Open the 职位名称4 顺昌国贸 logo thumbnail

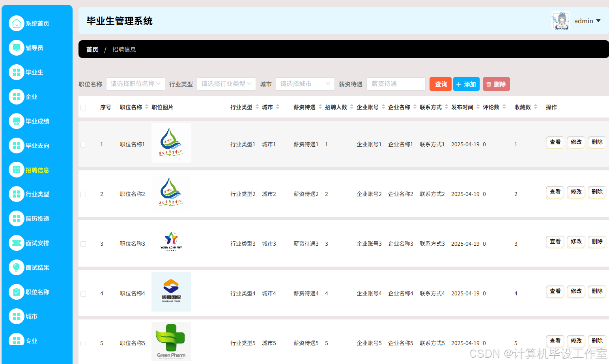171,292
